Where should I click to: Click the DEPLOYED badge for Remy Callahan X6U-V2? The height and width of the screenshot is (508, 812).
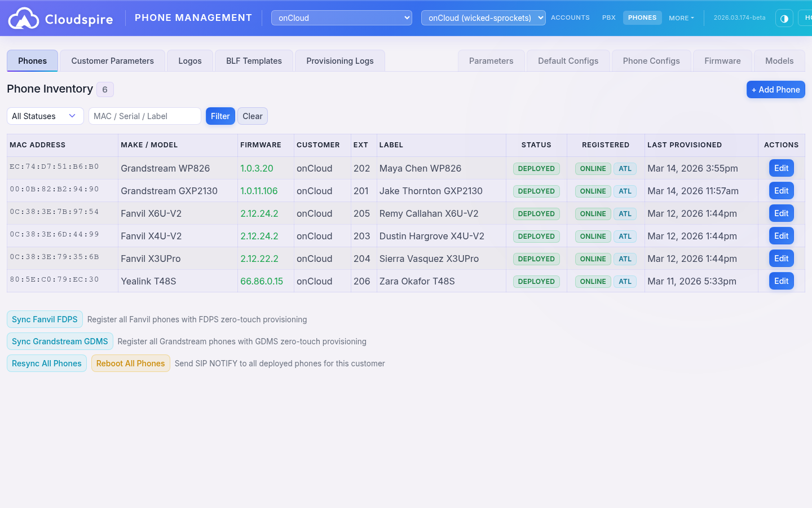pyautogui.click(x=536, y=213)
